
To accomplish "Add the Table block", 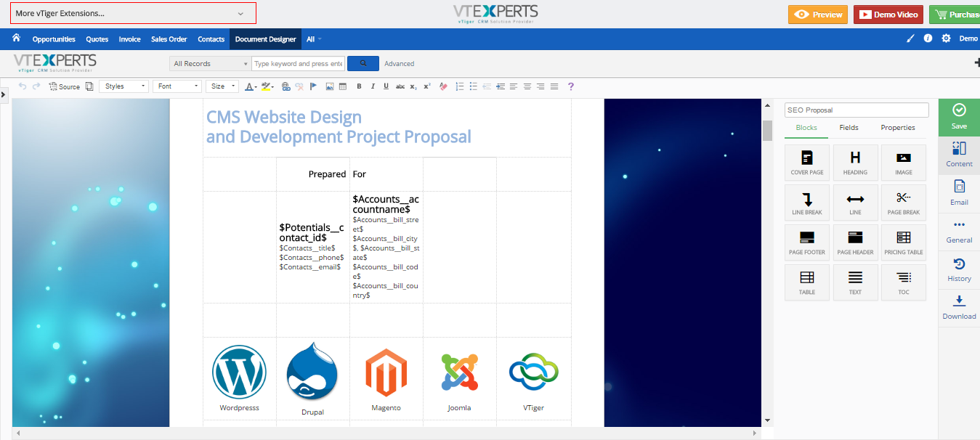I will [x=807, y=282].
